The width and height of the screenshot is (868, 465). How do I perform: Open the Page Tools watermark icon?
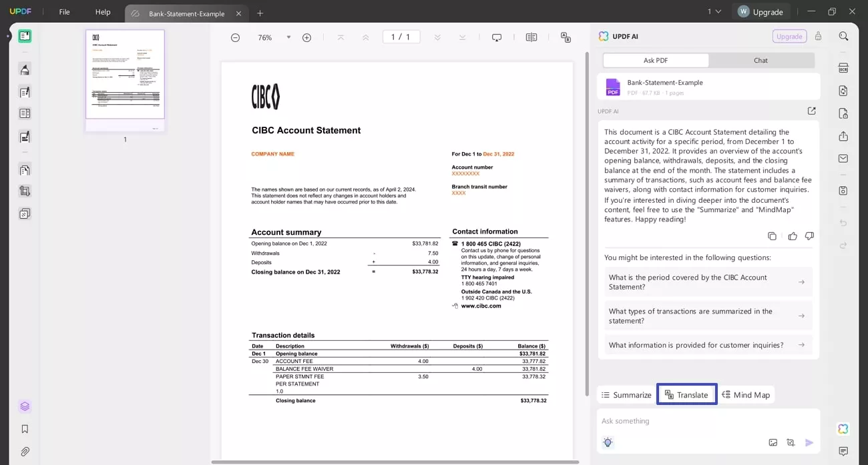[25, 213]
